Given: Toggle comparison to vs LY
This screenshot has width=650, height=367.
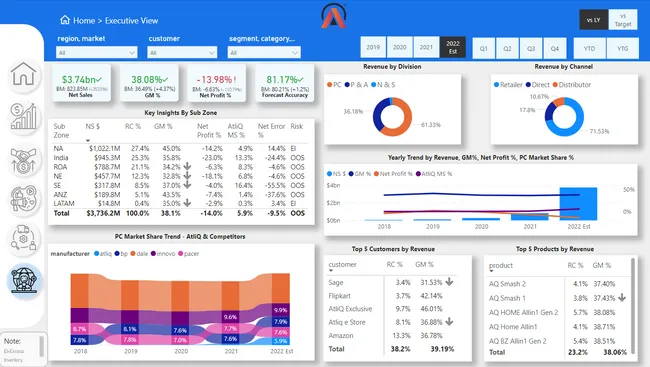Looking at the screenshot, I should pyautogui.click(x=594, y=20).
